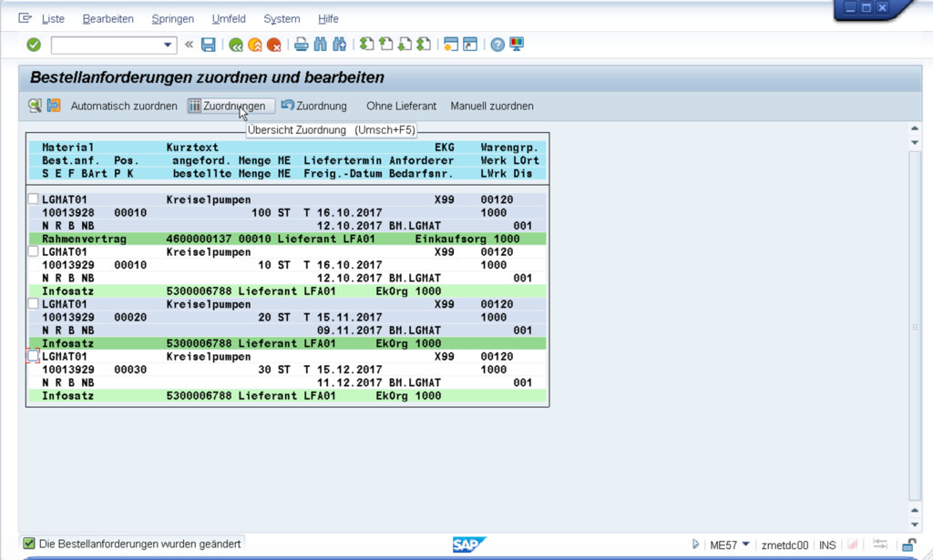Click delivery date 15.11.2017
The width and height of the screenshot is (933, 560).
coord(349,317)
